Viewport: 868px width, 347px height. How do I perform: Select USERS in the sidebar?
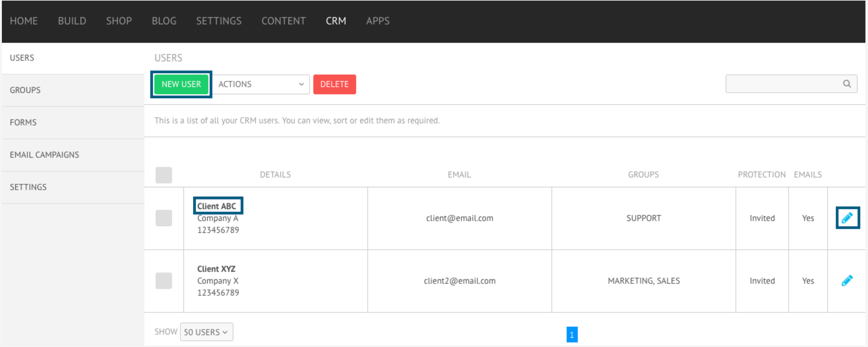coord(73,58)
